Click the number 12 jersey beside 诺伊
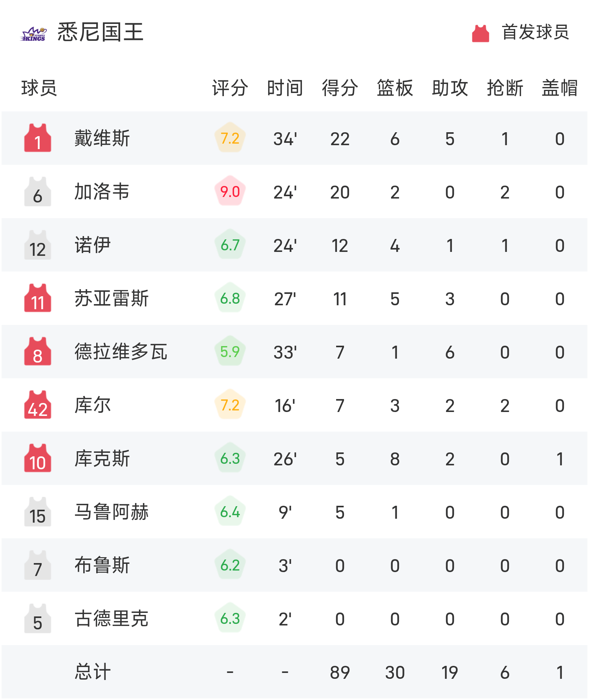589x700 pixels. 38,245
